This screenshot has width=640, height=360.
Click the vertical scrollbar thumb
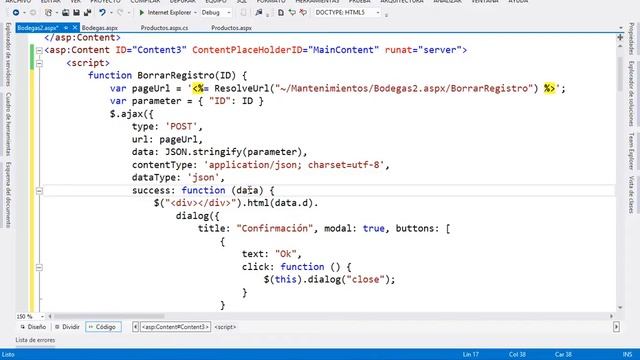click(620, 74)
